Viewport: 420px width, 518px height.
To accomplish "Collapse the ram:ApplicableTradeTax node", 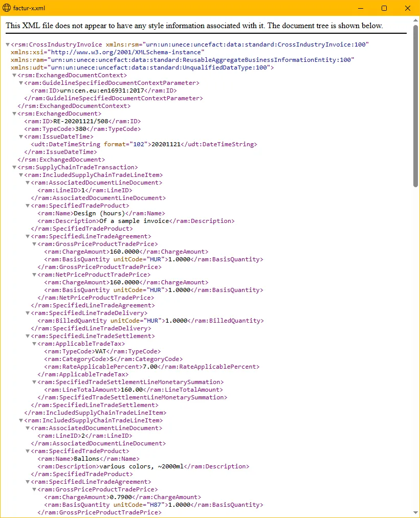I will pos(34,344).
